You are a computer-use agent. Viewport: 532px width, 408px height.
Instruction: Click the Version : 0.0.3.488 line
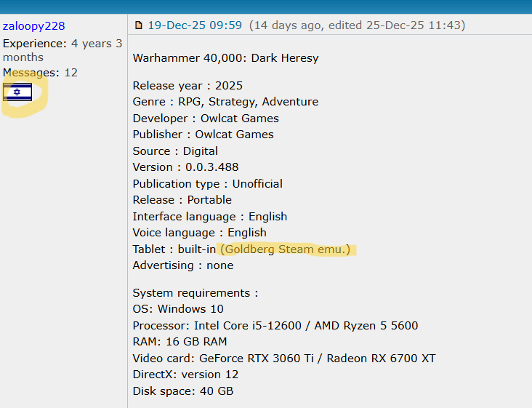(185, 167)
